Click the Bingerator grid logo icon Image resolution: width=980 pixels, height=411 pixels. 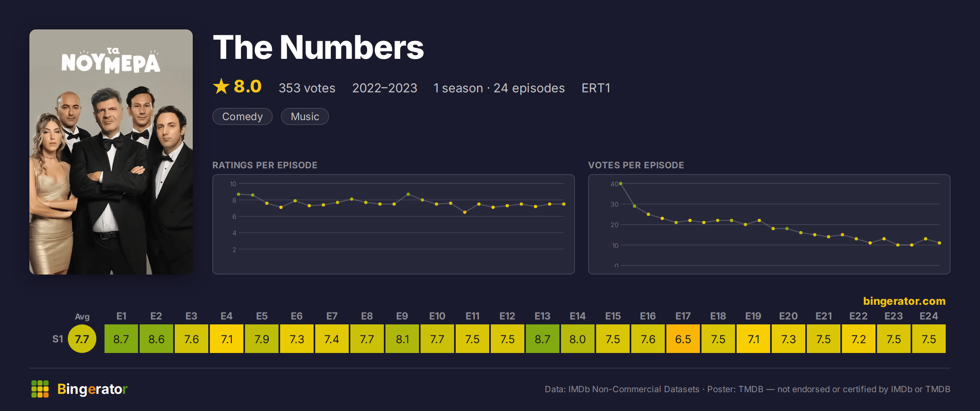pyautogui.click(x=40, y=389)
